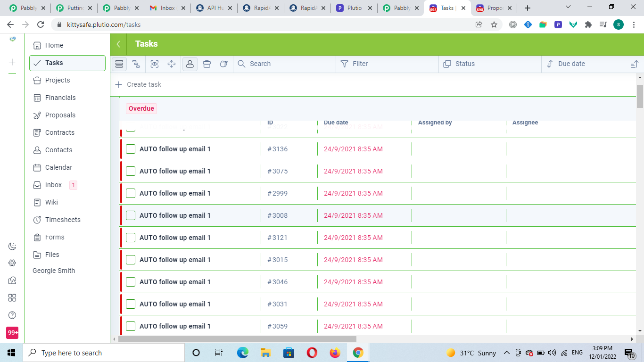Screen dimensions: 644x362
Task: Check the box for task #3046
Action: (x=131, y=282)
